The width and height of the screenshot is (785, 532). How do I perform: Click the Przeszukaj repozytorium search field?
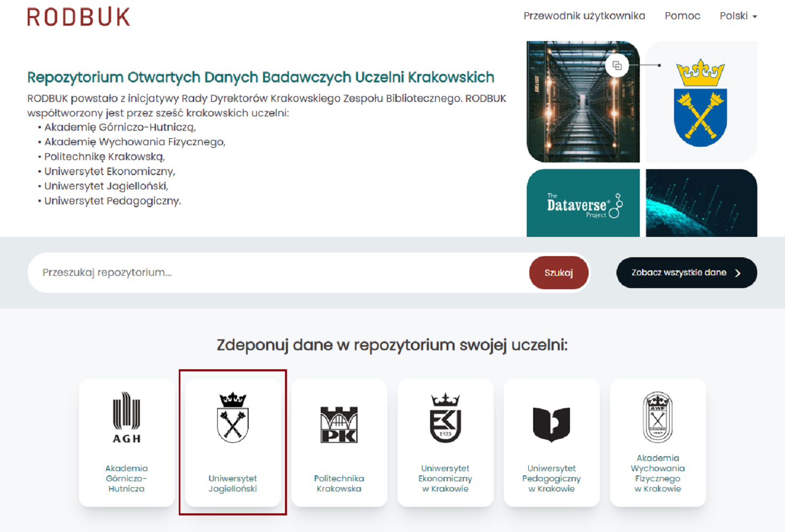pyautogui.click(x=277, y=273)
